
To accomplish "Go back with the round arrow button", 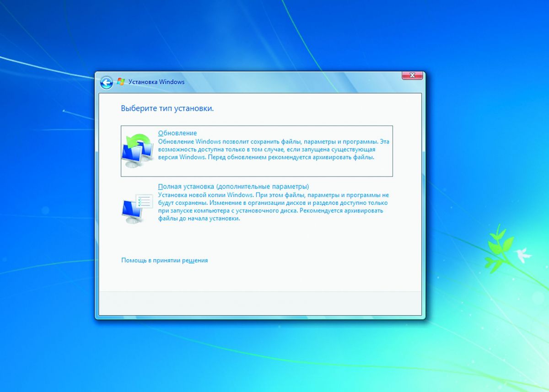I will click(x=106, y=82).
